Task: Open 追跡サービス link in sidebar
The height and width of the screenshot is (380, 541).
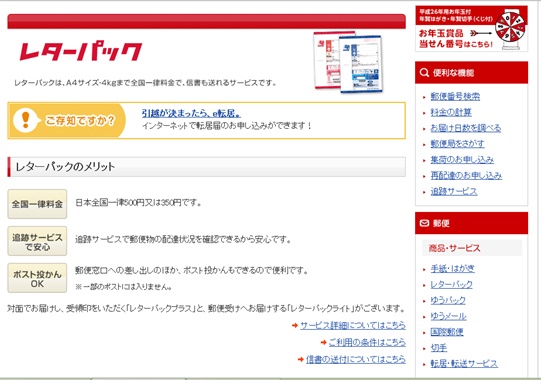Action: (x=454, y=191)
